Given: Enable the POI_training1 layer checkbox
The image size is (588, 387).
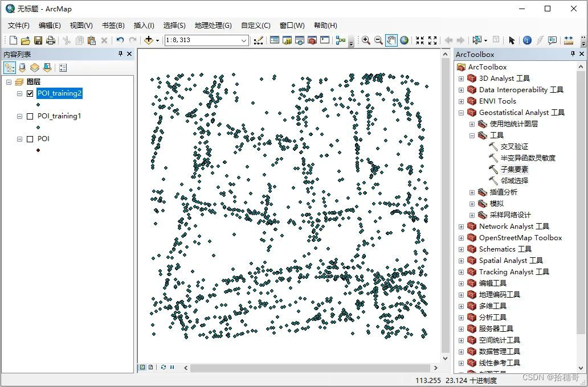Looking at the screenshot, I should (x=29, y=116).
